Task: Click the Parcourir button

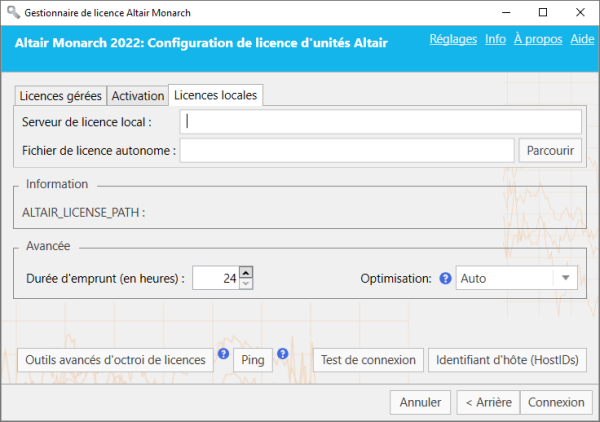Action: tap(550, 150)
